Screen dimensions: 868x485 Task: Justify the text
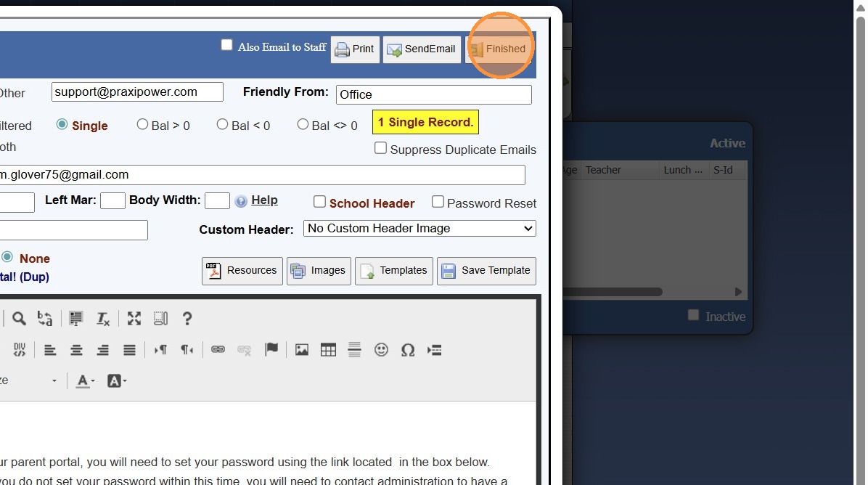[x=129, y=350]
